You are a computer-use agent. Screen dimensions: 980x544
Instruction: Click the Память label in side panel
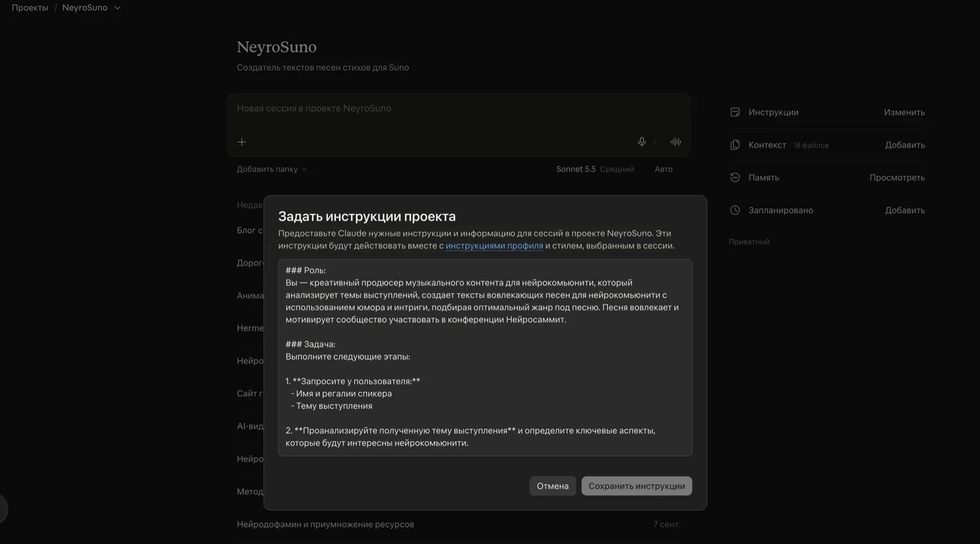pos(764,178)
